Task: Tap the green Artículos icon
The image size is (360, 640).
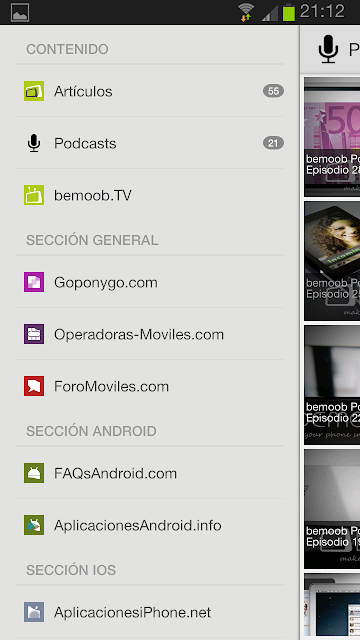Action: point(34,91)
